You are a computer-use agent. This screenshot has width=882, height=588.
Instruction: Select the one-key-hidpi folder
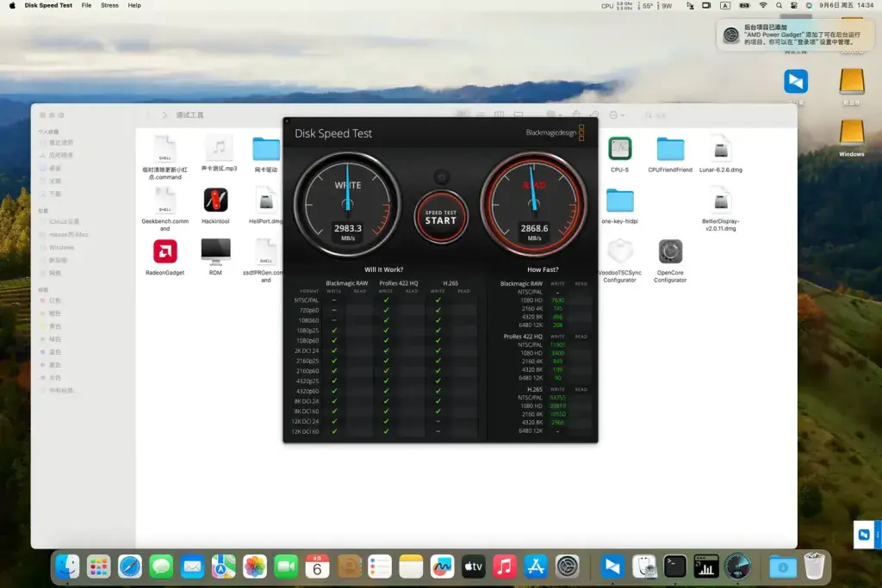pos(619,206)
